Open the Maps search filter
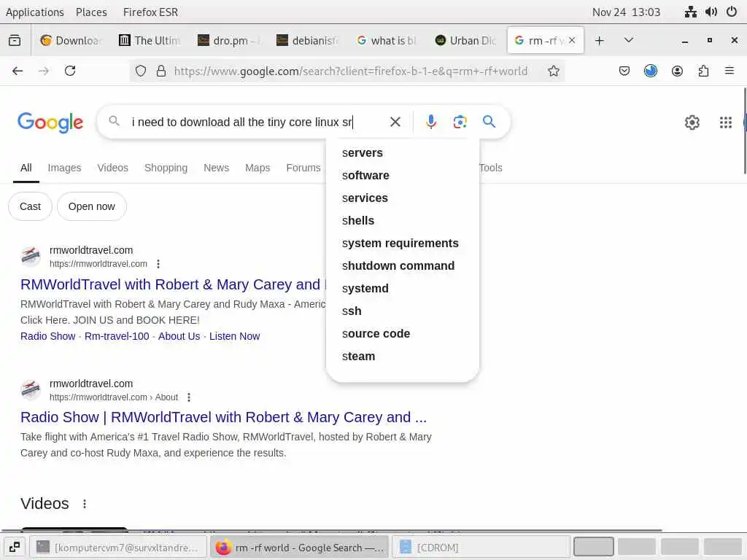Viewport: 747px width, 560px height. 258,168
